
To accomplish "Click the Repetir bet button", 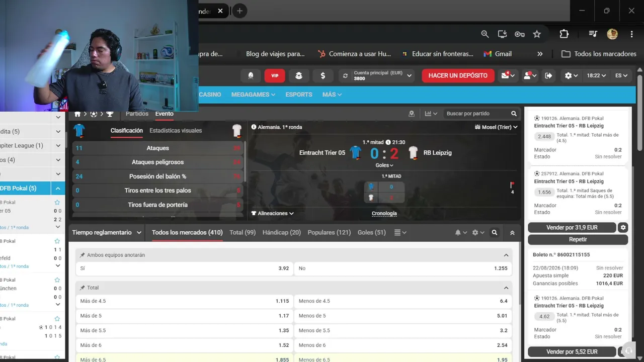I will tap(578, 239).
